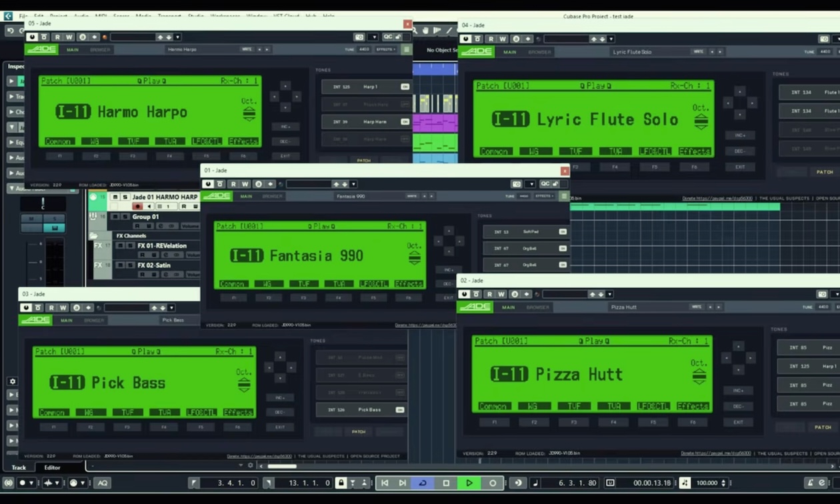
Task: Open preset dropdown in 03 - Jade window
Action: pyautogui.click(x=171, y=308)
